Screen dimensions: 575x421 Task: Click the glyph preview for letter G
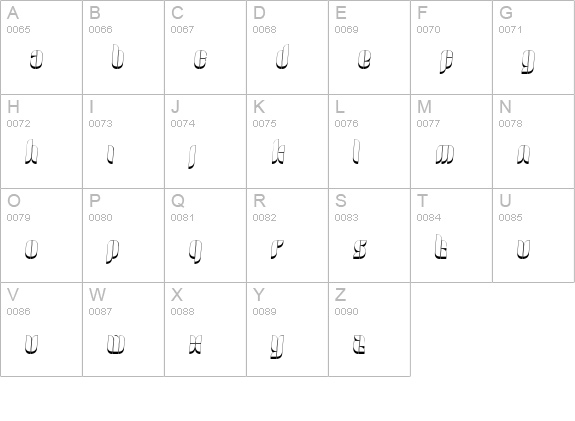[x=528, y=62]
